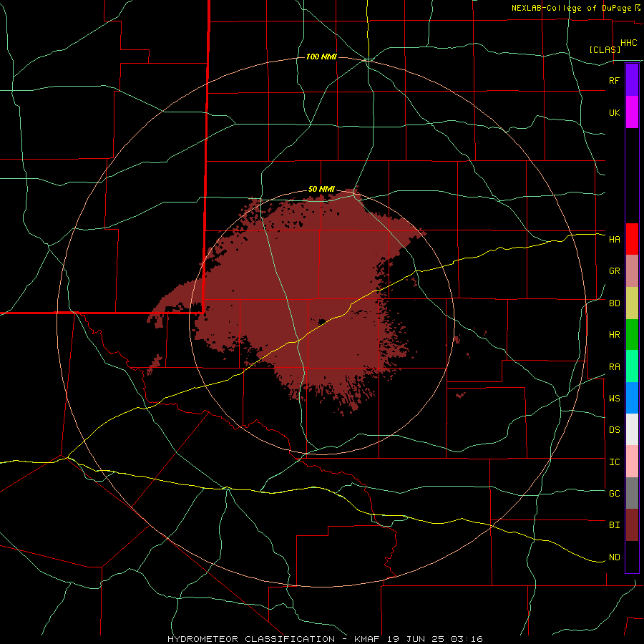The width and height of the screenshot is (644, 644).
Task: Click the RF legend label
Action: [614, 80]
